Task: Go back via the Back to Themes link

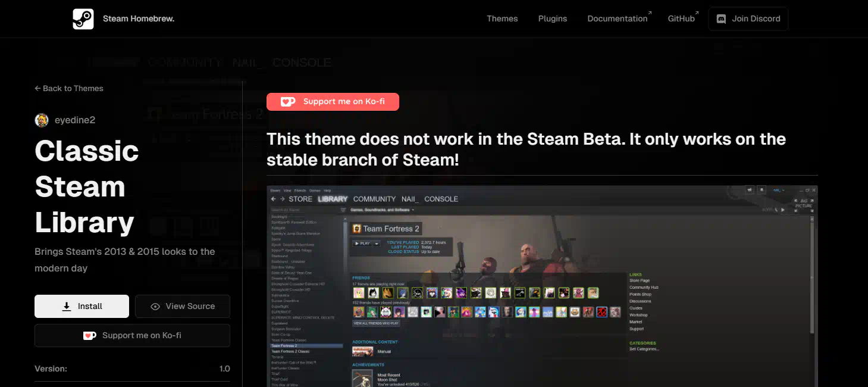Action: [69, 88]
